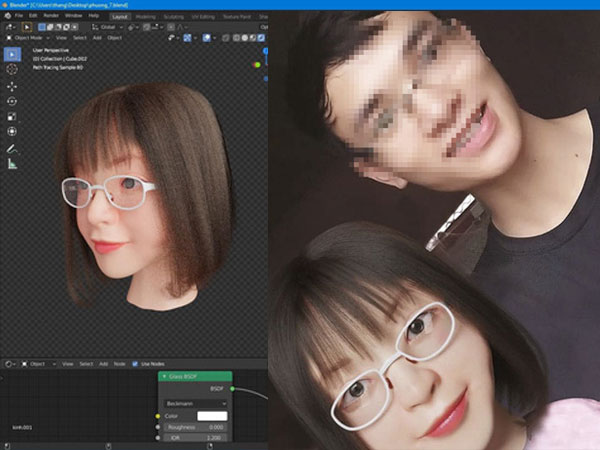Viewport: 600px width, 450px height.
Task: Switch to the Layout workspace tab
Action: (120, 17)
